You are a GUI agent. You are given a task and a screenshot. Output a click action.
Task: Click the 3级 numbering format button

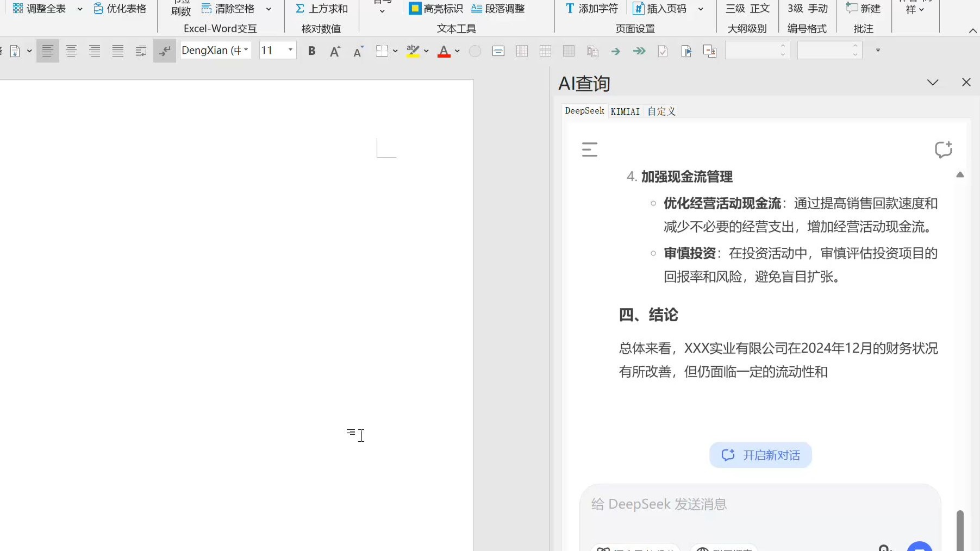point(796,9)
